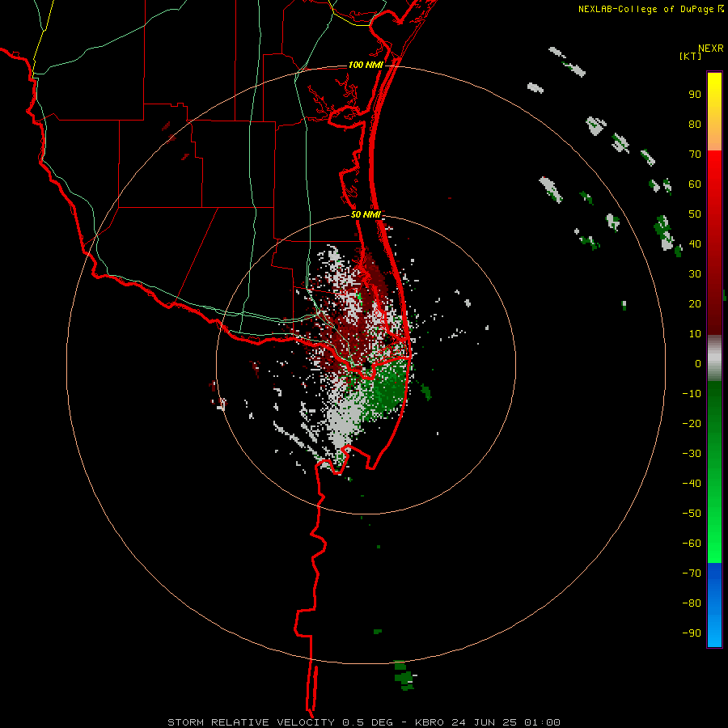Click the -80 knot scale label

pyautogui.click(x=692, y=603)
